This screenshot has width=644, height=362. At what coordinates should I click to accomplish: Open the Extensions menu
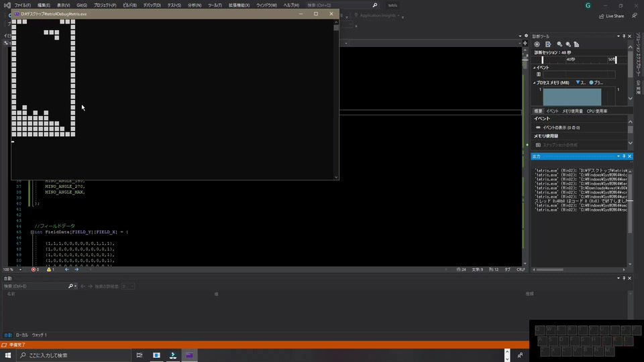click(x=239, y=5)
